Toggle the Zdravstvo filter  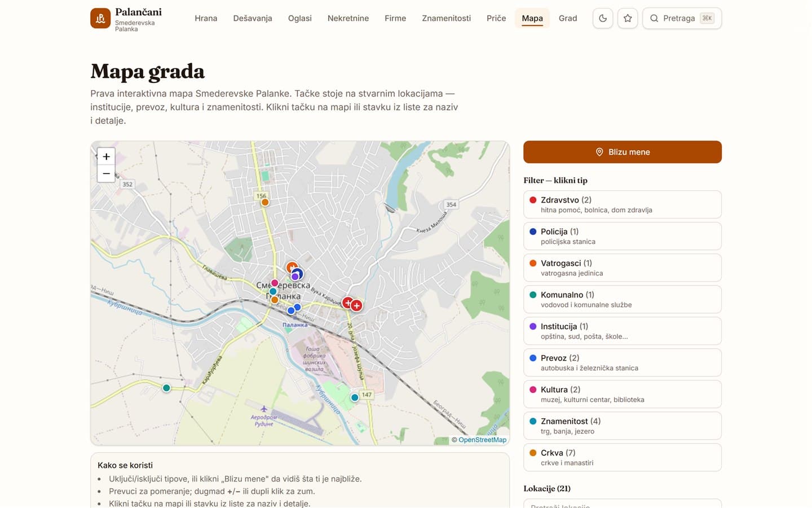click(x=623, y=204)
